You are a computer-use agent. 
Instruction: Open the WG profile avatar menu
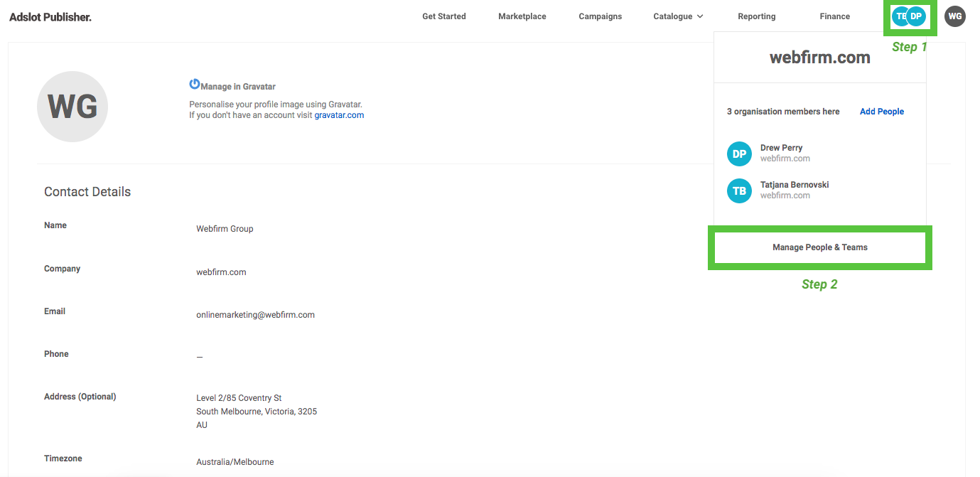click(x=955, y=16)
